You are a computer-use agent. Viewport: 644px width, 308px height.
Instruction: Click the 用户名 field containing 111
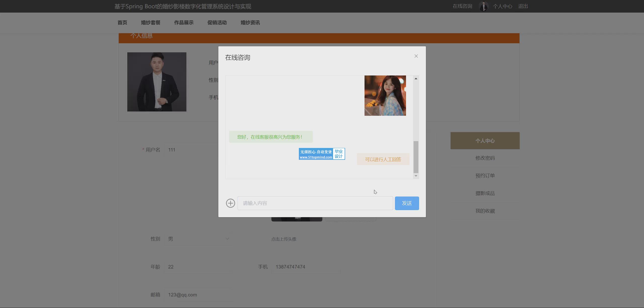pos(191,150)
